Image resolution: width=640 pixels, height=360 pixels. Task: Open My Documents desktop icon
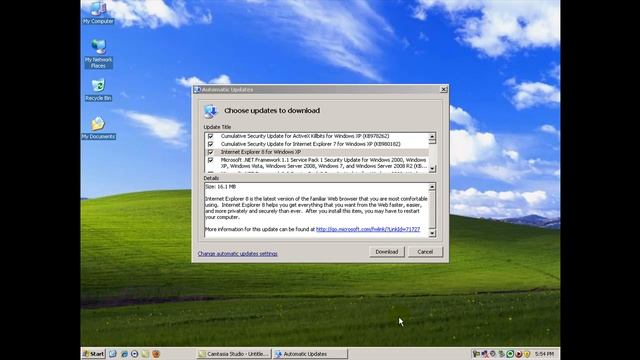tap(98, 128)
